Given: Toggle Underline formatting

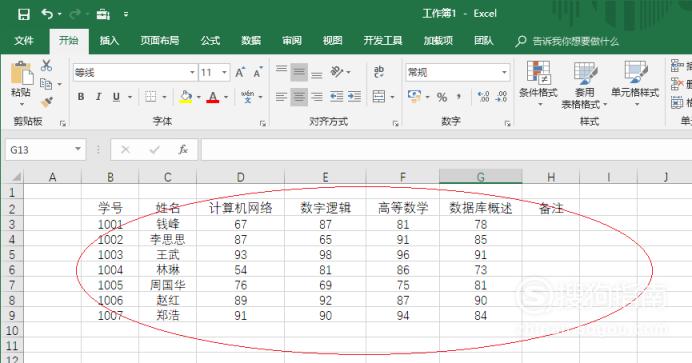Looking at the screenshot, I should coord(116,97).
